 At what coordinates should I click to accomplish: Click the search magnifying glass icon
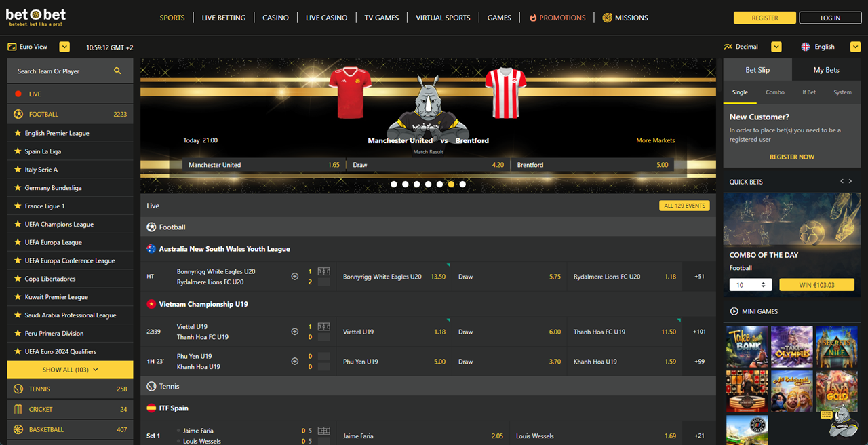pyautogui.click(x=118, y=71)
